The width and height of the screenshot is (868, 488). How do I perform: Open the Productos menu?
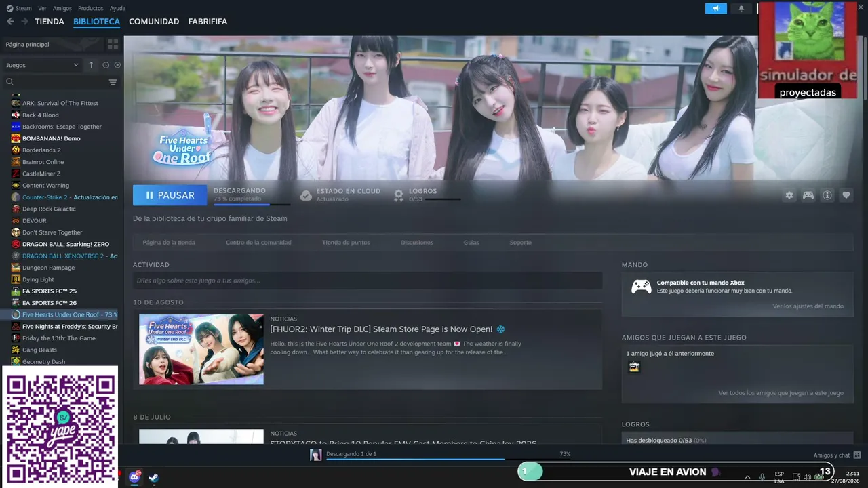(91, 8)
